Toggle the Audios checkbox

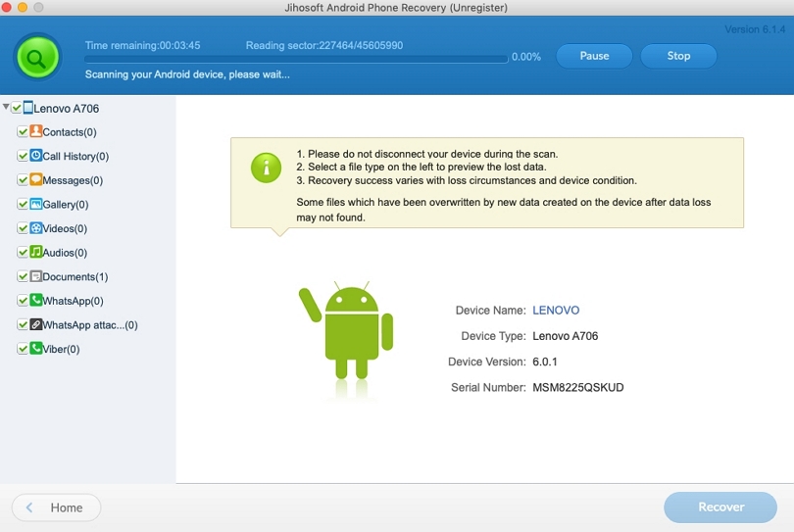23,252
